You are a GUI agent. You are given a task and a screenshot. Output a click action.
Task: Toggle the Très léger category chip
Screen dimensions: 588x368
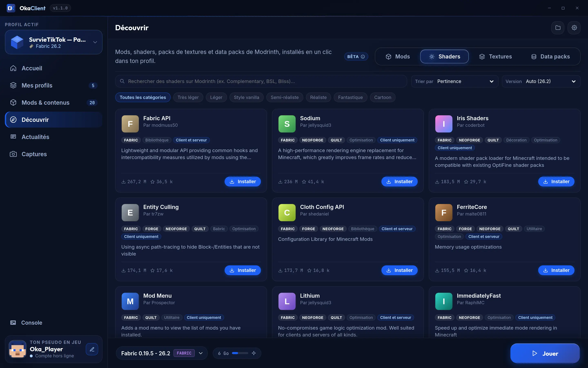(x=188, y=97)
